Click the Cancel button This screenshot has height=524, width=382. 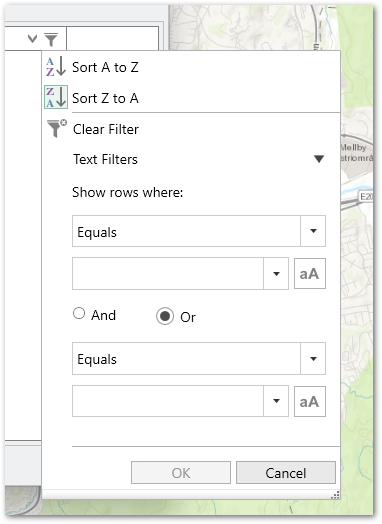coord(286,473)
